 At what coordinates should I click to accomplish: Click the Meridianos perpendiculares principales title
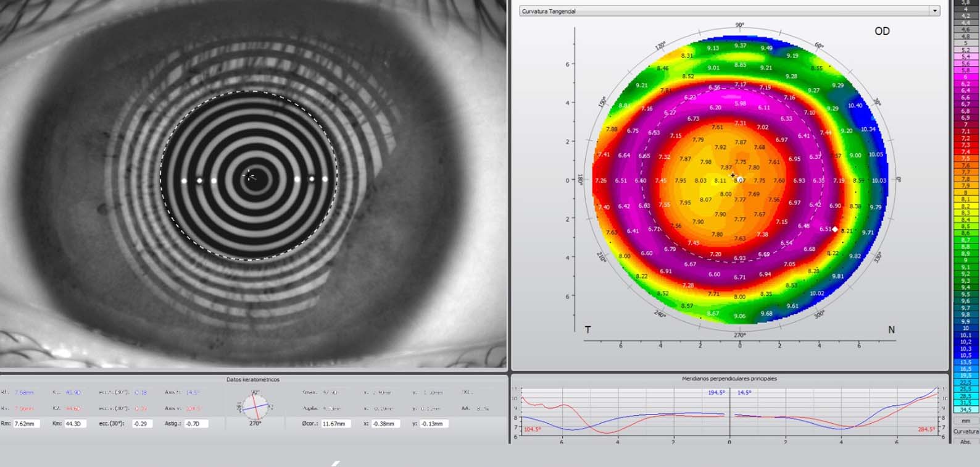tap(729, 379)
